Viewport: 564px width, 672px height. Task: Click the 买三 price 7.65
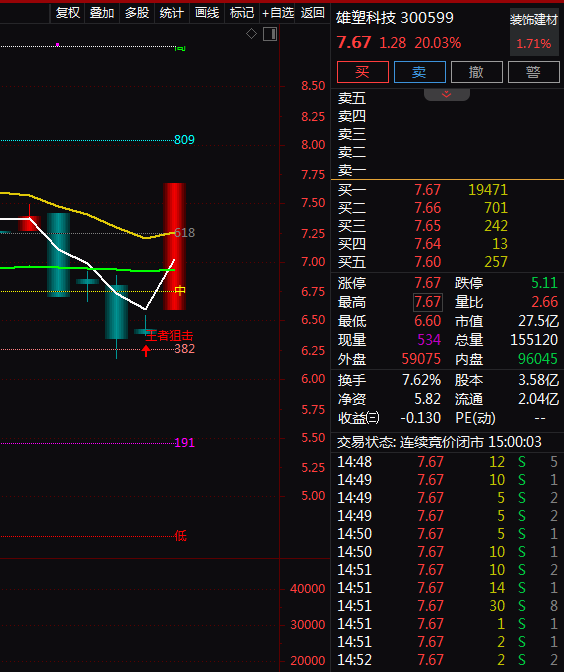pos(427,226)
